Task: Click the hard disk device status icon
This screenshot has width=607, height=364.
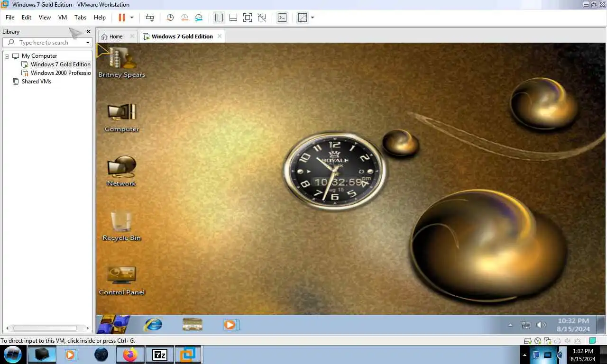Action: tap(527, 341)
